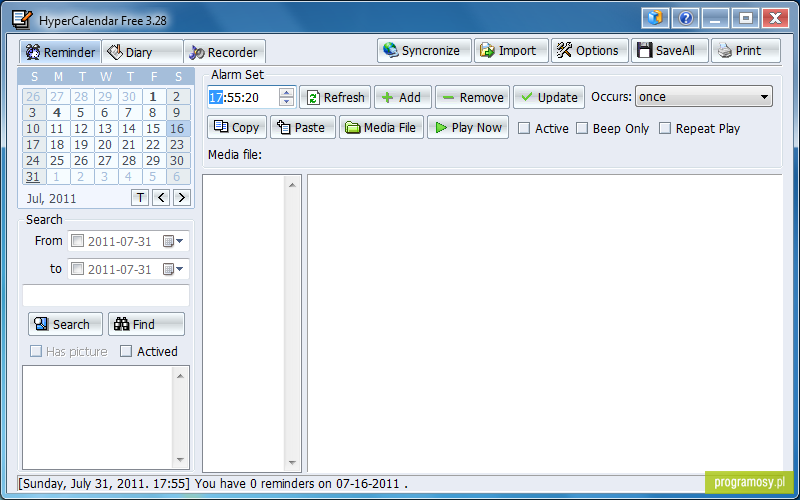Switch to the Diary tab
This screenshot has height=500, width=800.
tap(142, 52)
